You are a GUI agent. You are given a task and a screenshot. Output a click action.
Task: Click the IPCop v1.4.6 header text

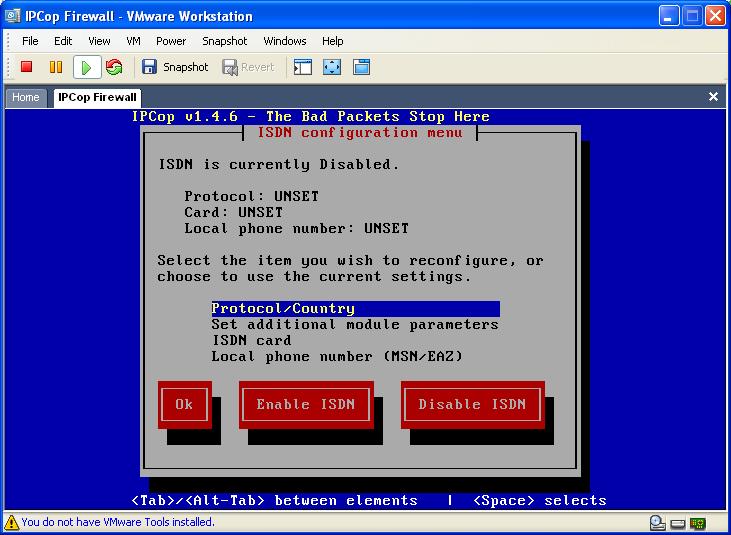click(x=311, y=117)
